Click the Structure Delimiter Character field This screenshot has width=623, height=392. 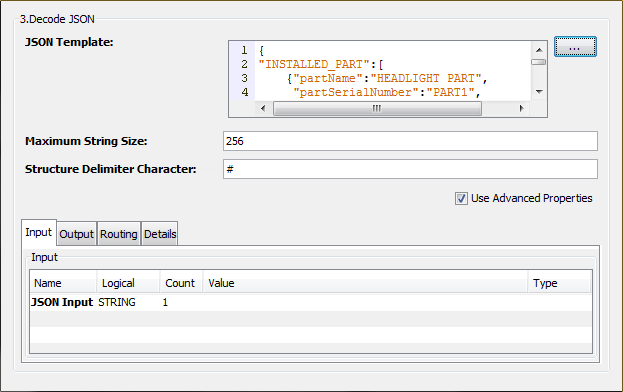click(410, 169)
